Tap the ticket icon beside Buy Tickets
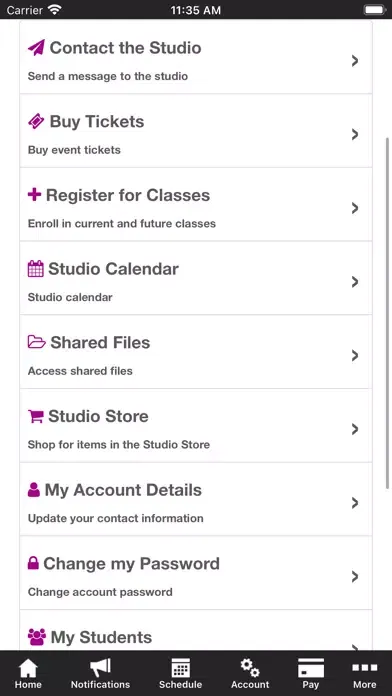Viewport: 392px width, 696px height. [36, 121]
